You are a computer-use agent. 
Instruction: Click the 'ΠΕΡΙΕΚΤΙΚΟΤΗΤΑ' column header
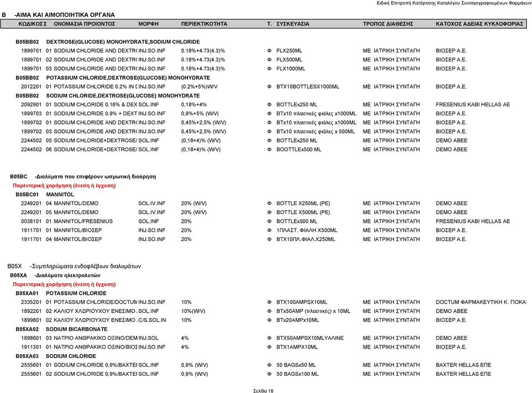[204, 24]
